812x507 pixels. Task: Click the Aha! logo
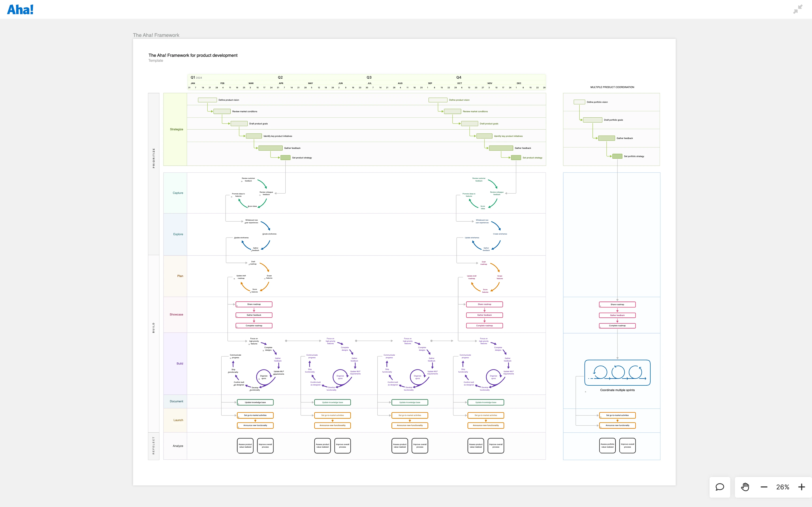(x=20, y=9)
